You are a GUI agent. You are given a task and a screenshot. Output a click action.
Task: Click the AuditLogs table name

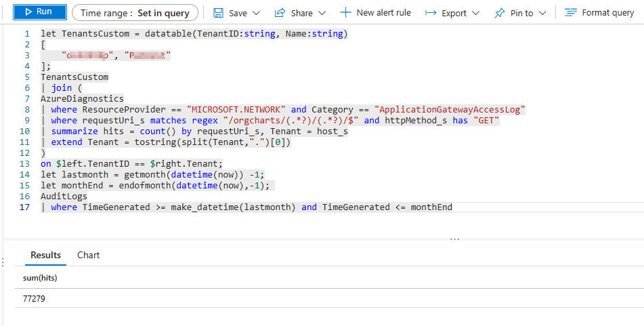coord(64,196)
